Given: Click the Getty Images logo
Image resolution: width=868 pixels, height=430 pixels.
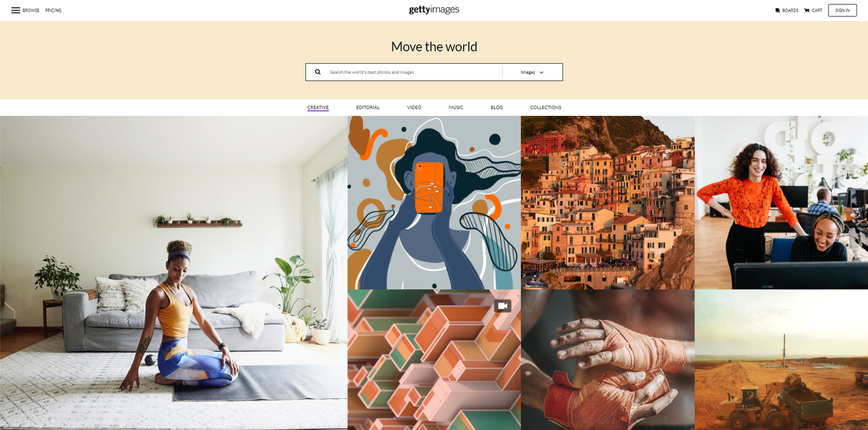Looking at the screenshot, I should (434, 10).
